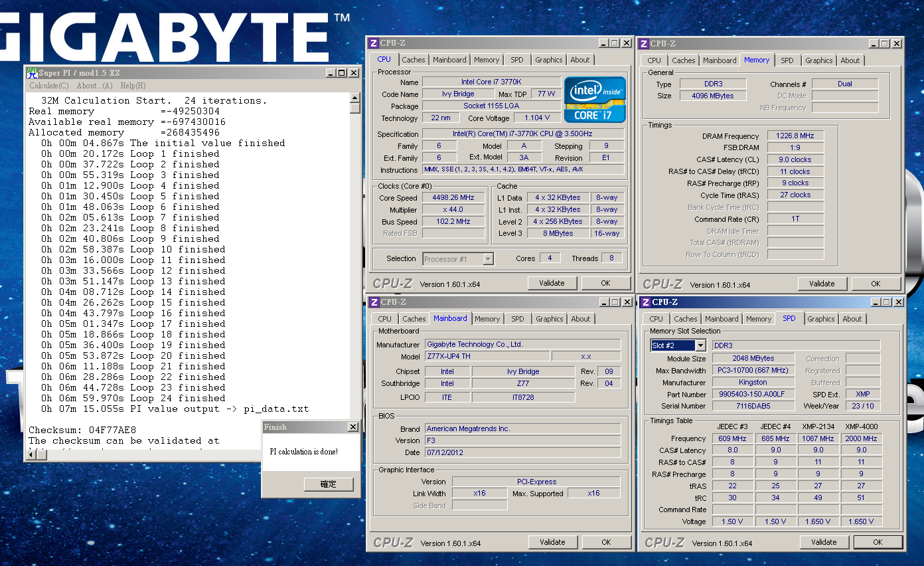Viewport: 924px width, 566px height.
Task: Click the Core Speed value 4498.26 MHz
Action: pos(453,198)
